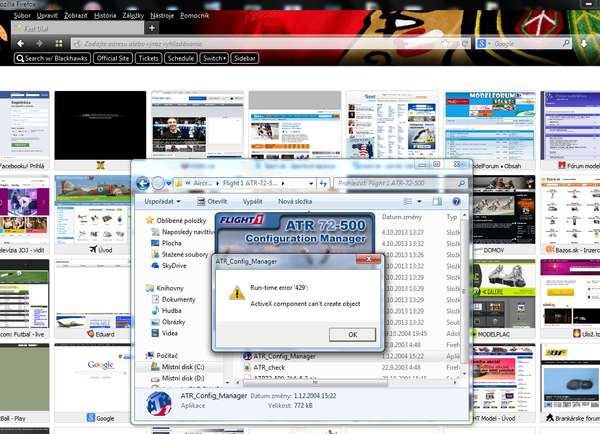Click the Tickets toolbar button
The image size is (600, 434).
pyautogui.click(x=148, y=59)
